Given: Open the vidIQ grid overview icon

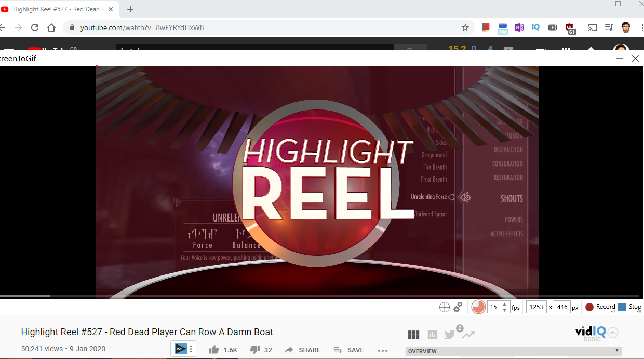Looking at the screenshot, I should 413,335.
